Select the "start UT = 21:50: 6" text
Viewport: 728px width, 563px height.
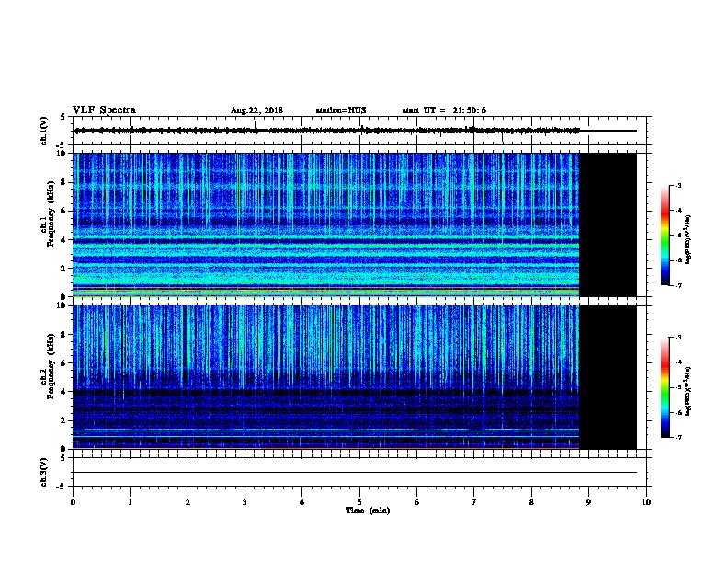tap(444, 110)
